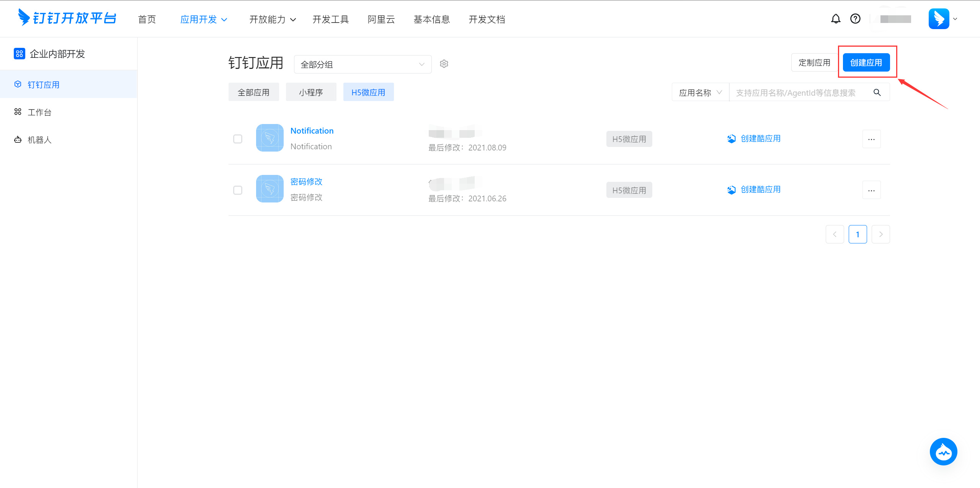Go to next page arrow
This screenshot has width=980, height=488.
880,234
